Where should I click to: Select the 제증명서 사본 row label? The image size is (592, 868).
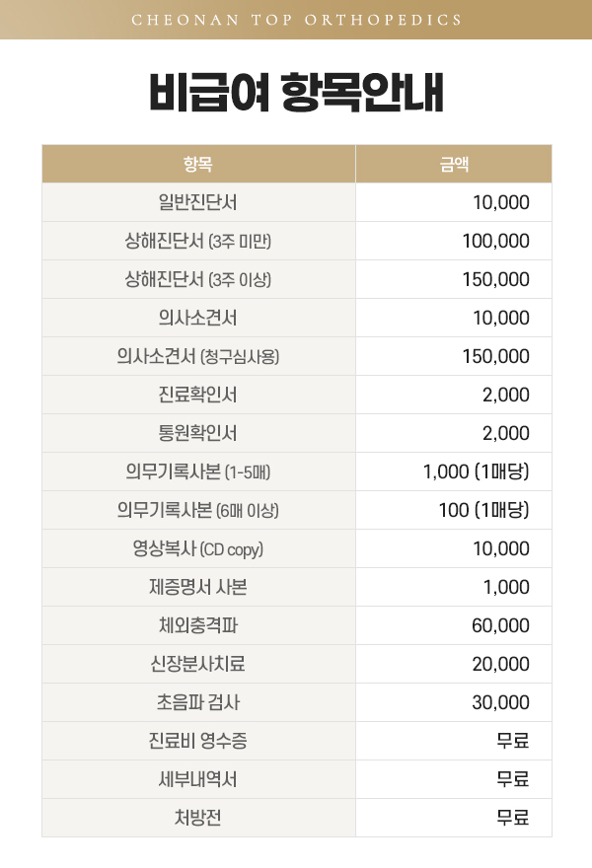pyautogui.click(x=198, y=587)
